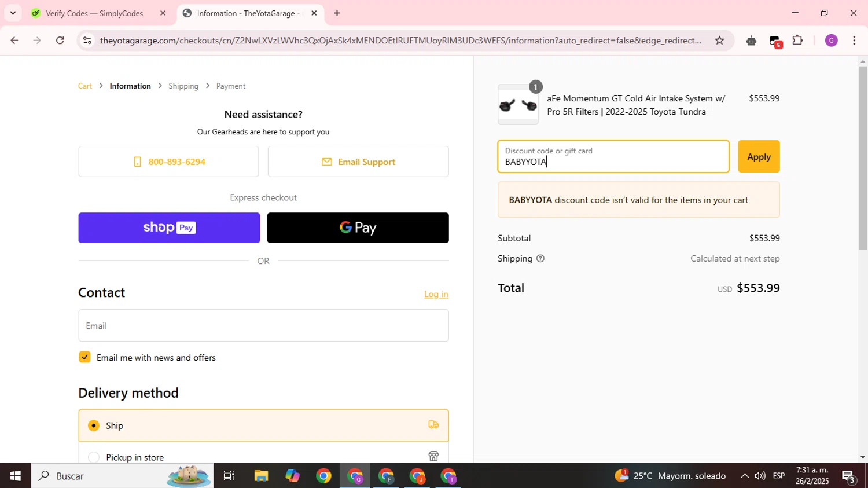Select the Ship delivery method
Image resolution: width=868 pixels, height=488 pixels.
coord(263,425)
